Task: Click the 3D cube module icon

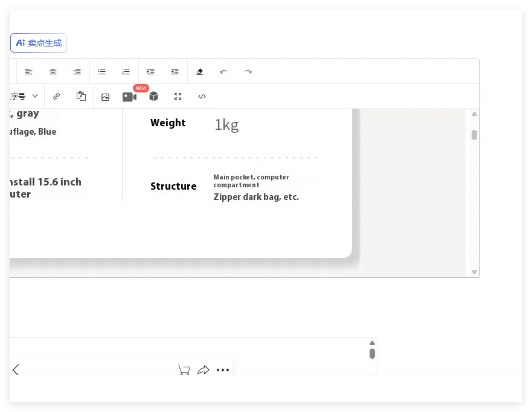Action: pyautogui.click(x=154, y=97)
